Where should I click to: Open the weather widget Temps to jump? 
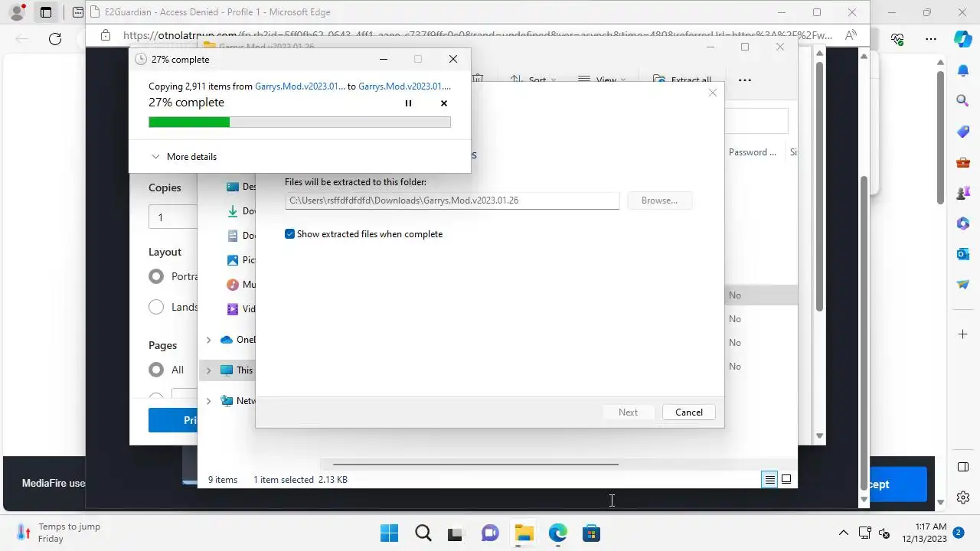pyautogui.click(x=58, y=533)
